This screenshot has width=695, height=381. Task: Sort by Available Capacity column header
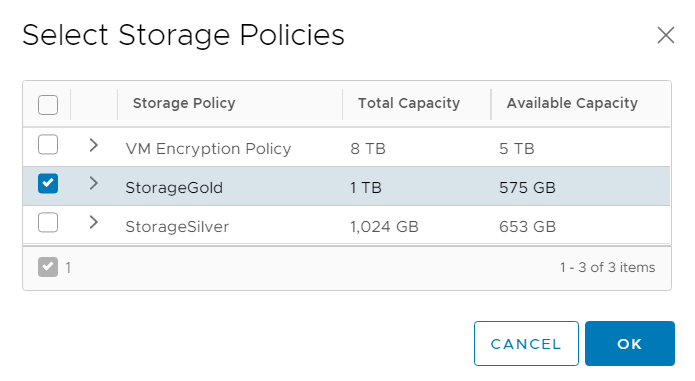(572, 103)
